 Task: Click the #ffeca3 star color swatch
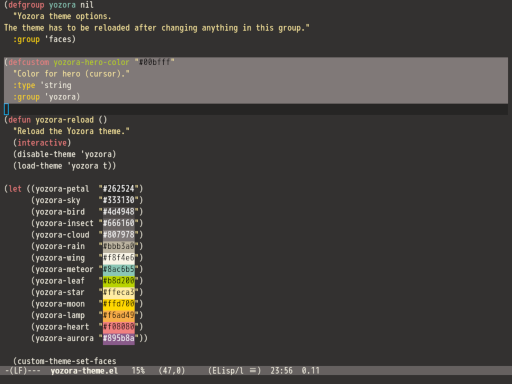click(x=119, y=292)
